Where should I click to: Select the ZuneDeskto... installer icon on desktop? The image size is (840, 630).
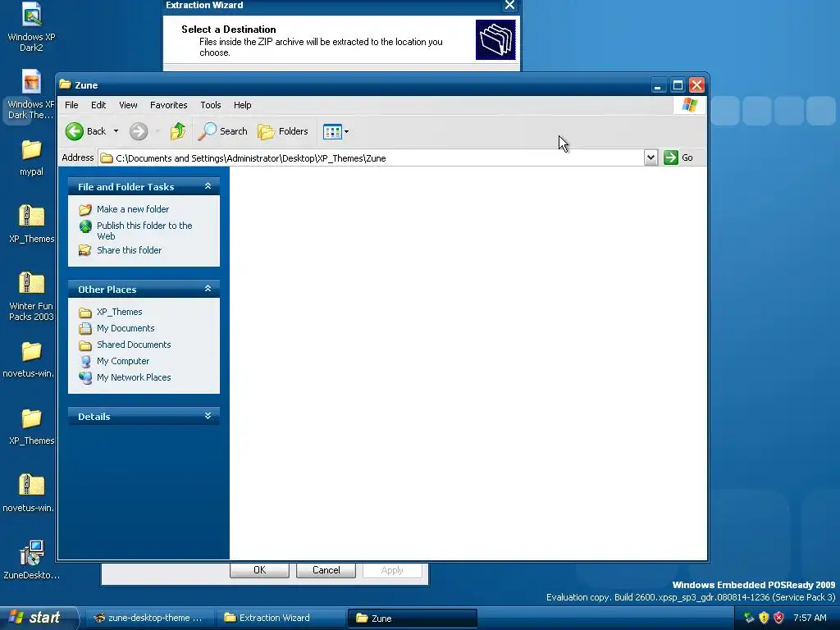coord(31,560)
